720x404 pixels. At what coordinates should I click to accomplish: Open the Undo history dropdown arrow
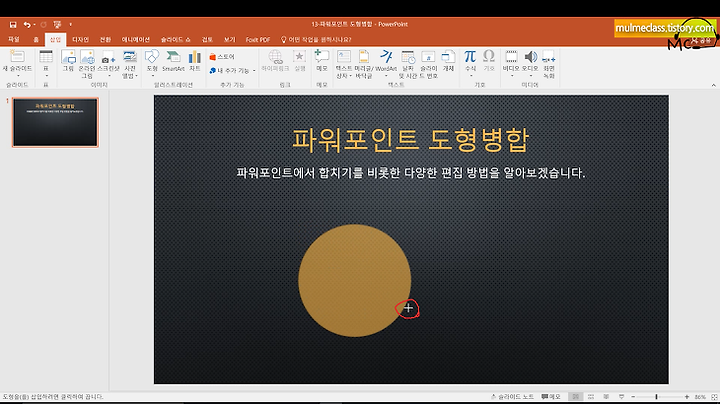point(34,24)
